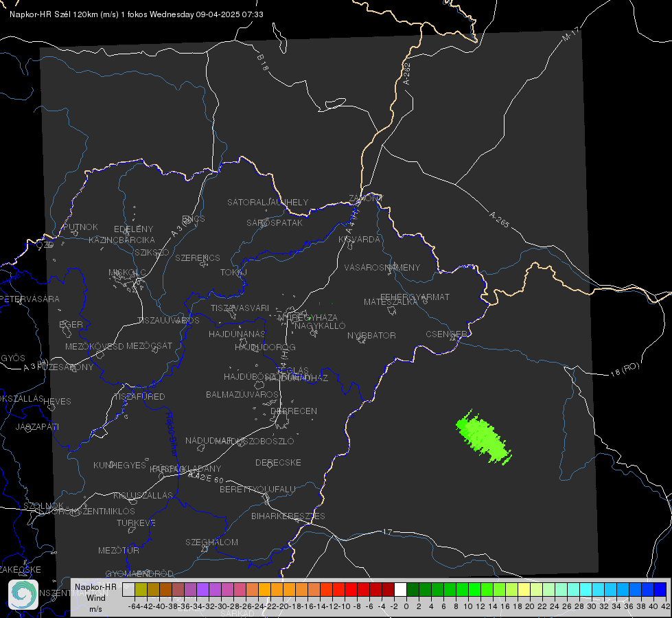Viewport: 672px width, 618px height.
Task: Click the MISKOLC city label
Action: pyautogui.click(x=127, y=273)
